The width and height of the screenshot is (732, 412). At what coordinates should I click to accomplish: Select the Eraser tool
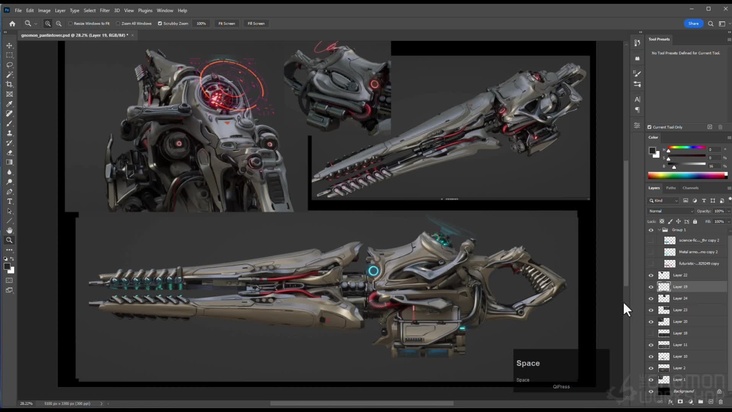[x=9, y=153]
